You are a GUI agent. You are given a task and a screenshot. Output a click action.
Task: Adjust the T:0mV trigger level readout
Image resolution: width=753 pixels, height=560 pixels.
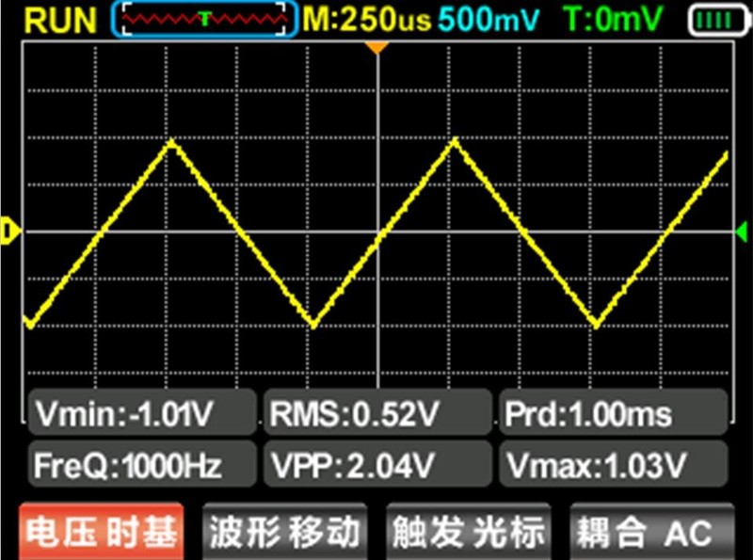[x=614, y=19]
